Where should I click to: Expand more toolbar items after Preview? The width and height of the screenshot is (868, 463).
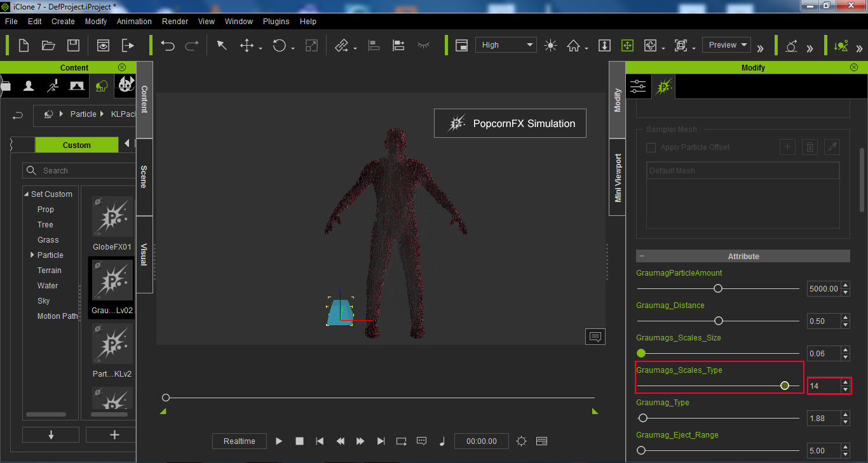pos(760,48)
